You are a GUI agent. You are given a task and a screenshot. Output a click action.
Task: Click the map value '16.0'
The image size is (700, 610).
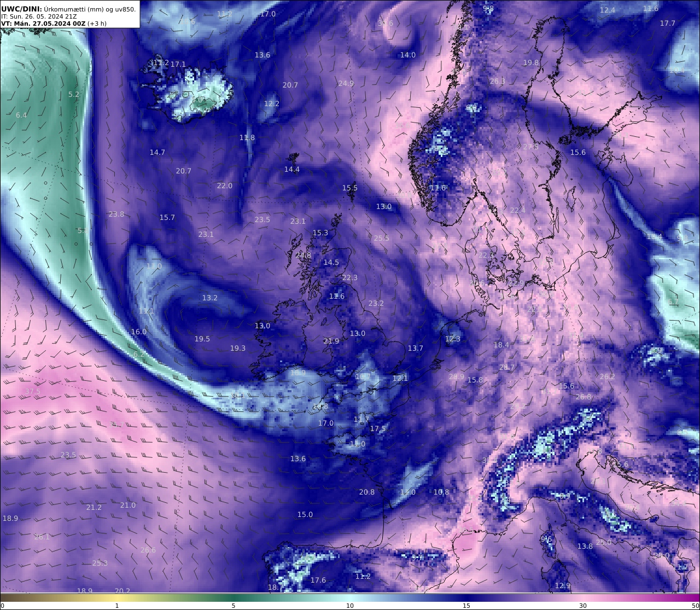point(139,332)
